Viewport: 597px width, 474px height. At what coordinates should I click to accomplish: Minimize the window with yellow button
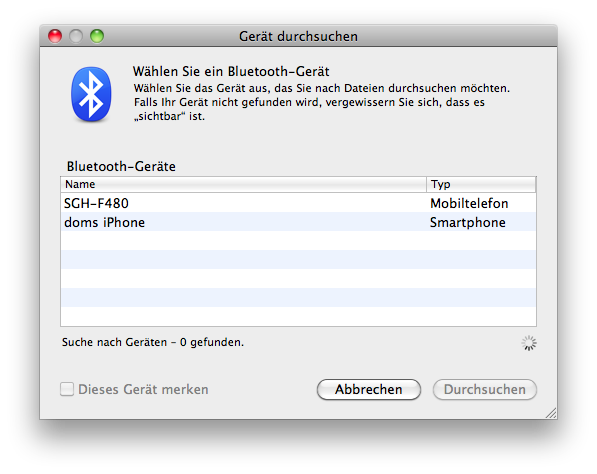[76, 36]
